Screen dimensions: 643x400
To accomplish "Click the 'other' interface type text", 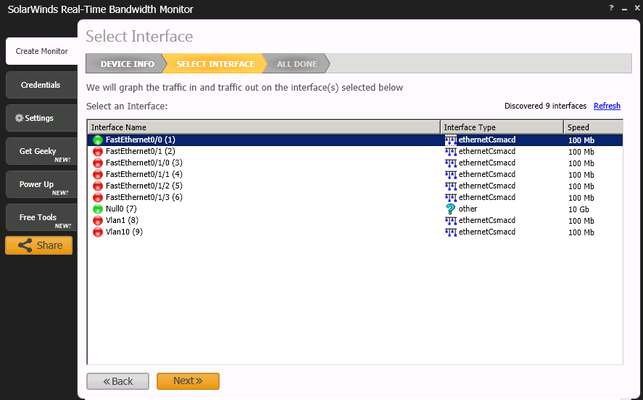I will 468,209.
